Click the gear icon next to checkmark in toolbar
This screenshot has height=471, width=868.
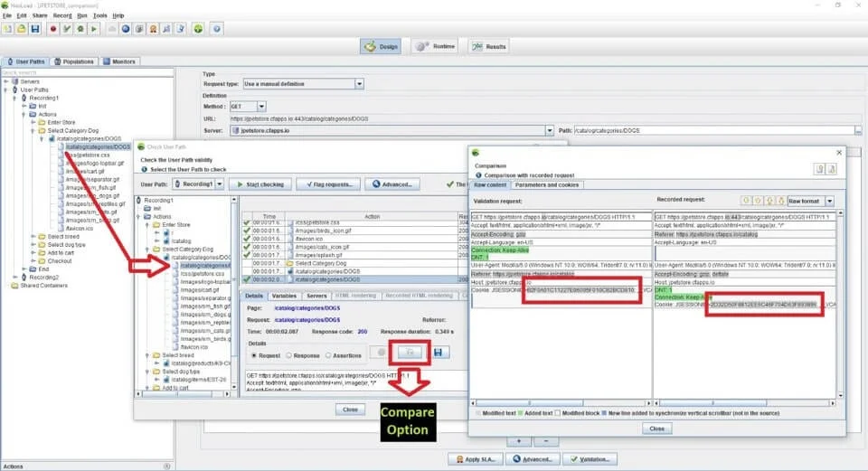click(80, 29)
